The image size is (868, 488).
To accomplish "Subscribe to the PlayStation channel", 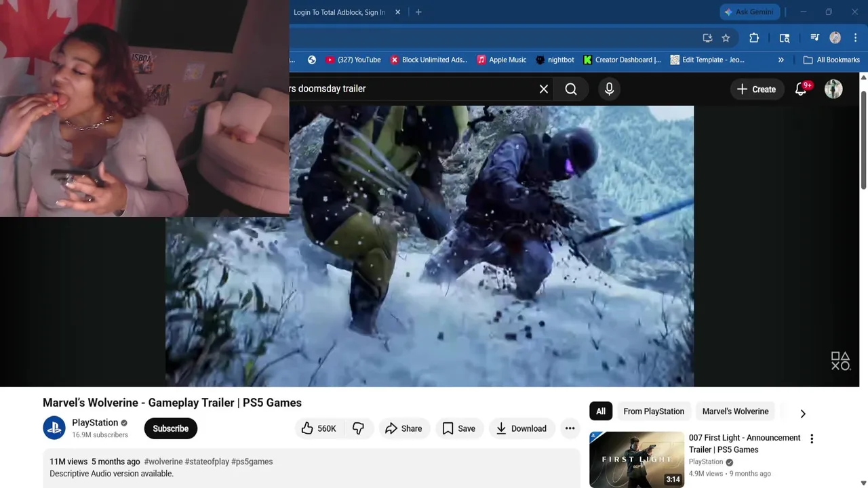I will click(170, 428).
